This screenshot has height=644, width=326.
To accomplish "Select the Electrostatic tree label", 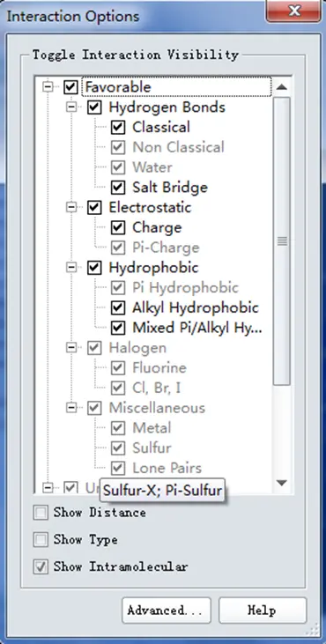I will click(150, 207).
